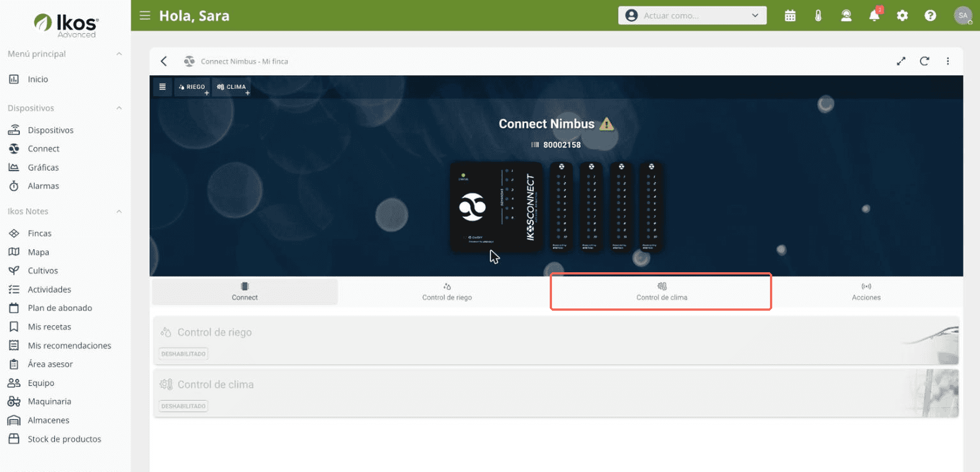Click the Connect Nimbus device image
This screenshot has width=980, height=472.
point(557,207)
